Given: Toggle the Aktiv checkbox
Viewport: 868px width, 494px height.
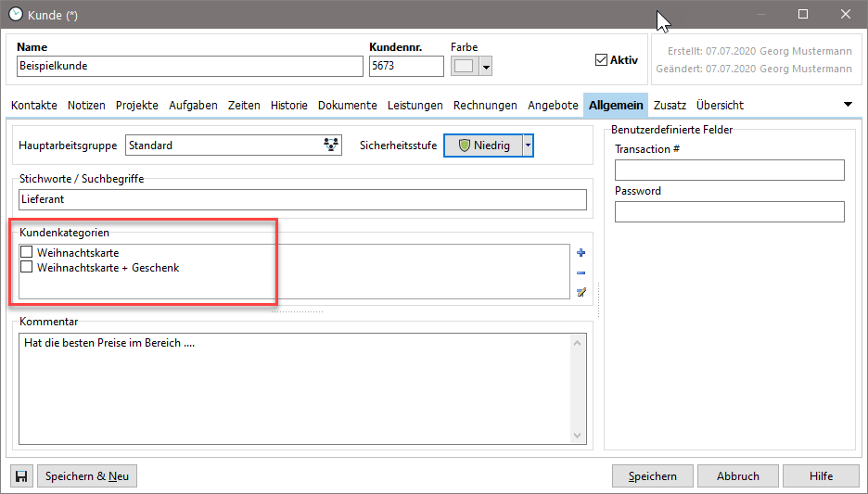Looking at the screenshot, I should [601, 60].
